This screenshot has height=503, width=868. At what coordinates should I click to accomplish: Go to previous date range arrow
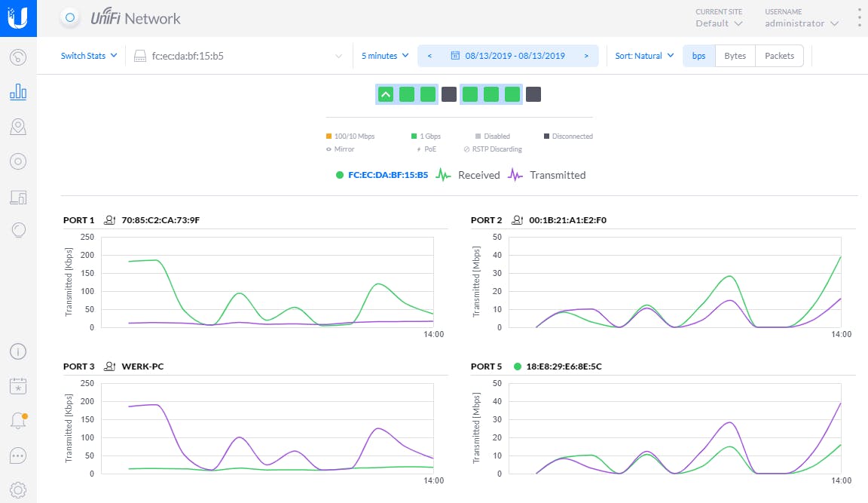[429, 56]
